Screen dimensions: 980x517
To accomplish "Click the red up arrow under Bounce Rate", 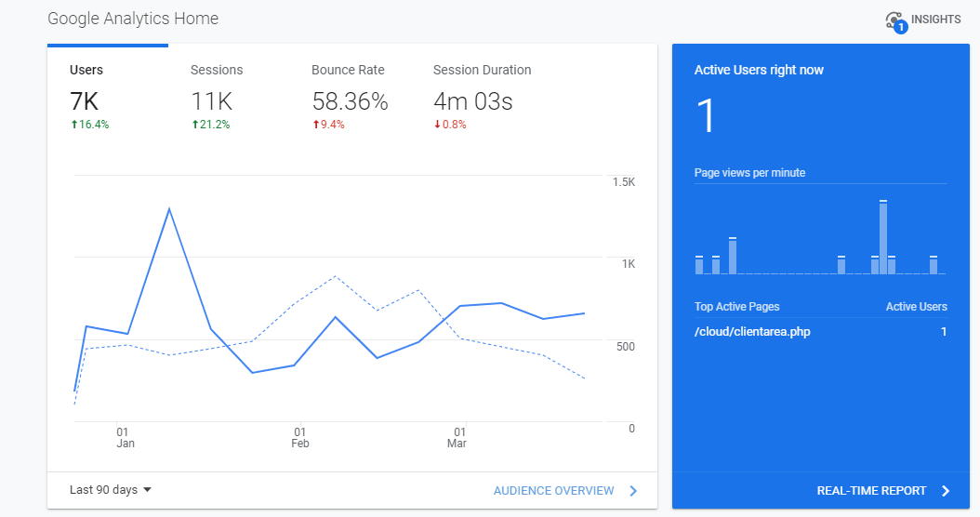I will click(x=316, y=125).
